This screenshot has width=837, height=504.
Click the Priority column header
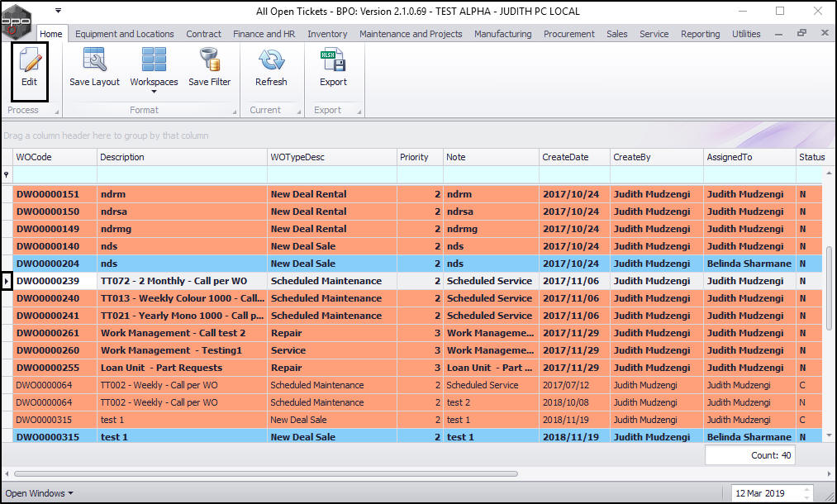[415, 157]
